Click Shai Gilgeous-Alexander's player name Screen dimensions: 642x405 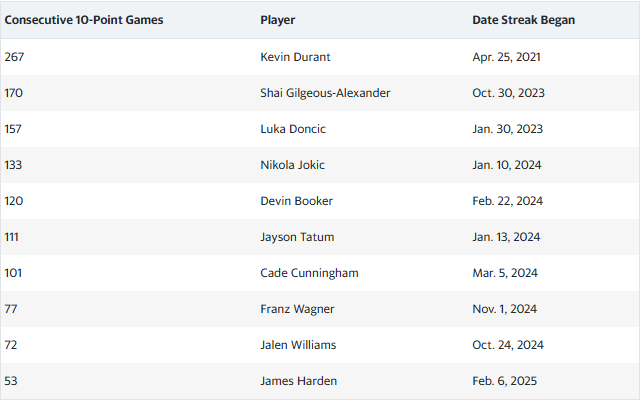(x=325, y=93)
